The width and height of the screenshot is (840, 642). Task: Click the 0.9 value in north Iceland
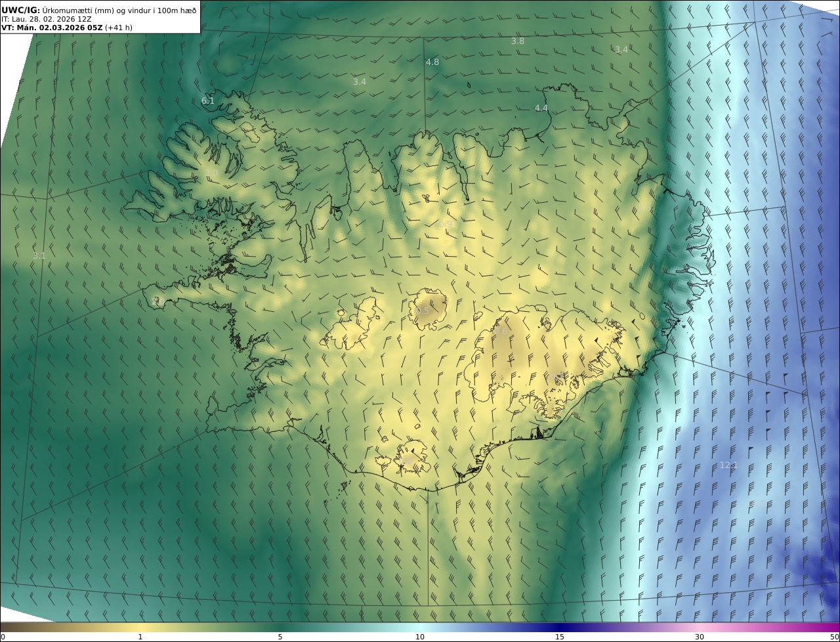[x=446, y=224]
